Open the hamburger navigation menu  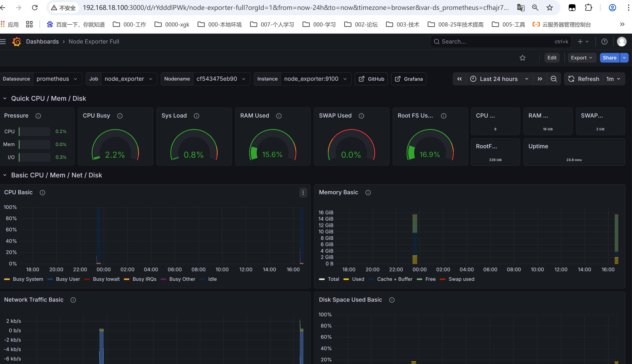[3, 41]
